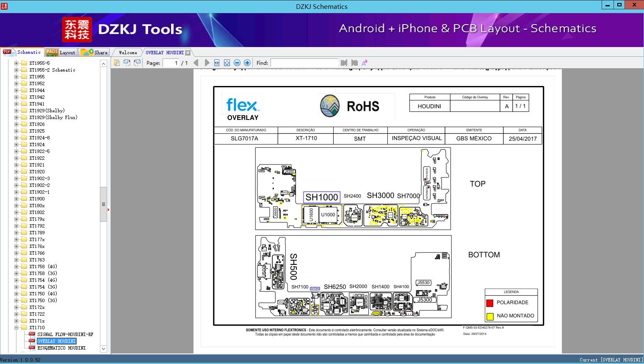Viewport: 644px width, 364px height.
Task: Click the page number input field
Action: click(x=170, y=63)
